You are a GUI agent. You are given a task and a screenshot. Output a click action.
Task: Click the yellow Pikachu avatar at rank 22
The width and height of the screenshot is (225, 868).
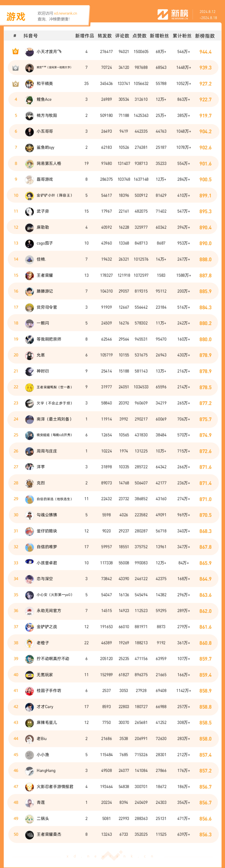click(x=30, y=387)
